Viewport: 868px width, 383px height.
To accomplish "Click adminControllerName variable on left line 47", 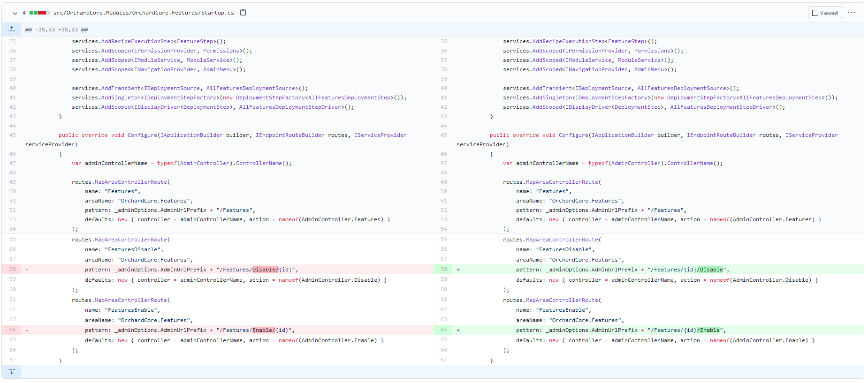I will (x=116, y=163).
